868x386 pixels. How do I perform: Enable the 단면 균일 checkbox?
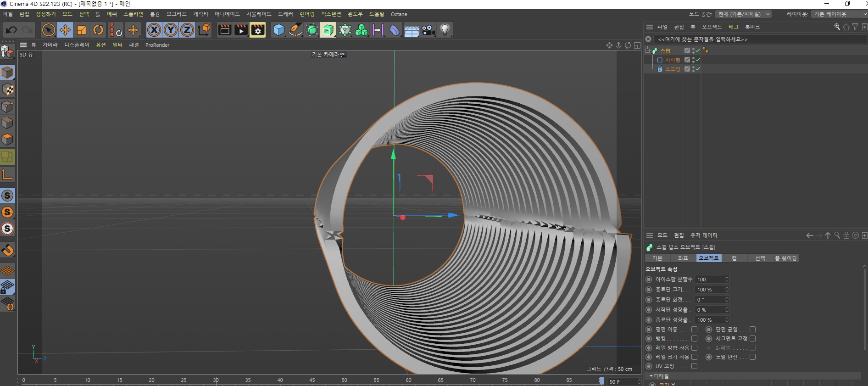point(752,330)
